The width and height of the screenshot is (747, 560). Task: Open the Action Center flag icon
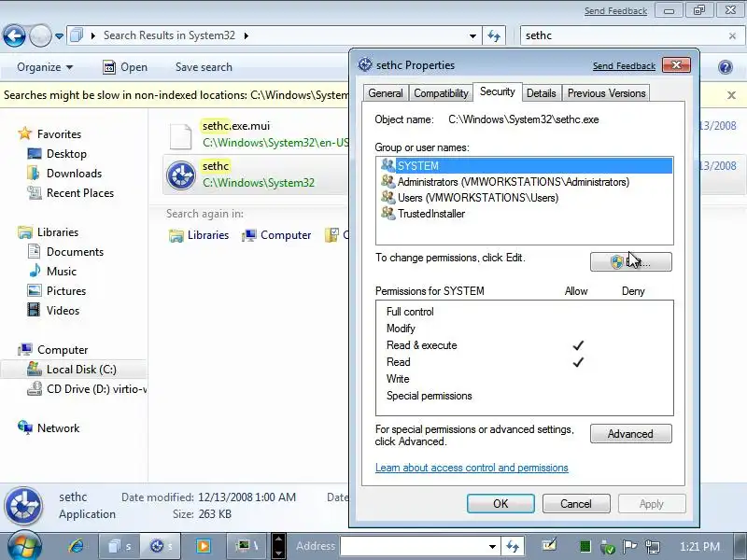pyautogui.click(x=629, y=546)
